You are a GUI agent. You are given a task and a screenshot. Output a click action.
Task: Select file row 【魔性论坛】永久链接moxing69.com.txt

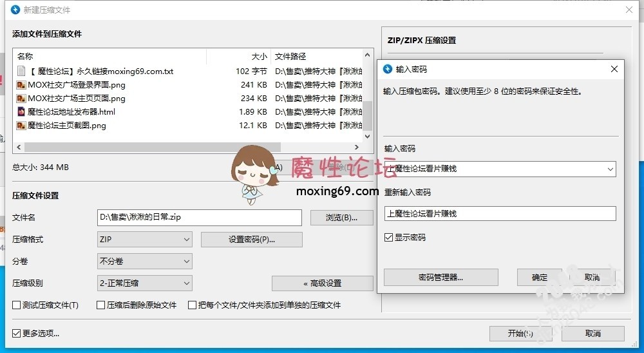point(189,71)
